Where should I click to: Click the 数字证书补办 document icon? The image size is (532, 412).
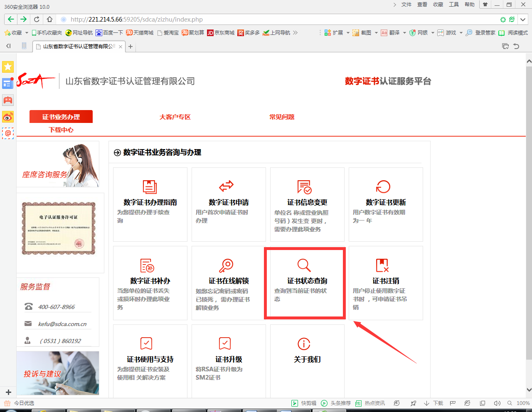click(147, 266)
